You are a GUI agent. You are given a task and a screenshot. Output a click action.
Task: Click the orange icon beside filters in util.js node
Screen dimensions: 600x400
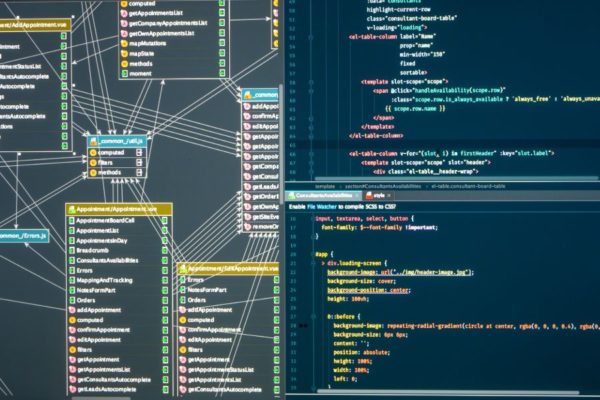pyautogui.click(x=93, y=163)
